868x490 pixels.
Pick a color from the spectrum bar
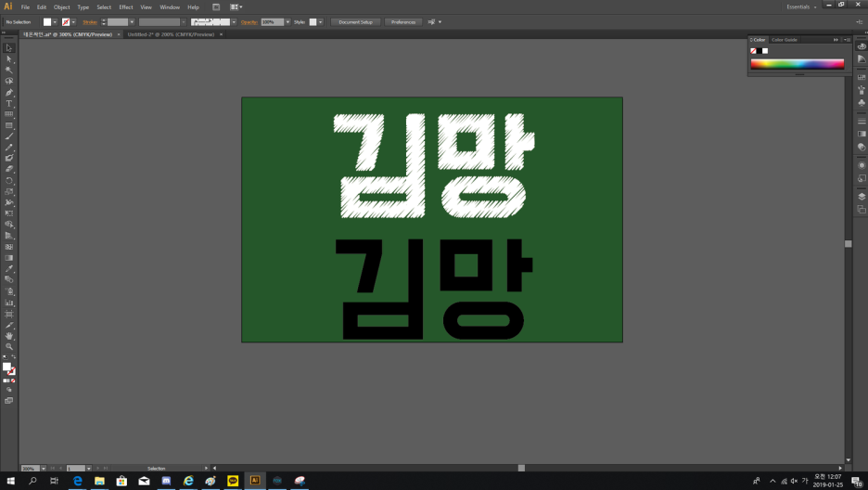click(x=798, y=64)
